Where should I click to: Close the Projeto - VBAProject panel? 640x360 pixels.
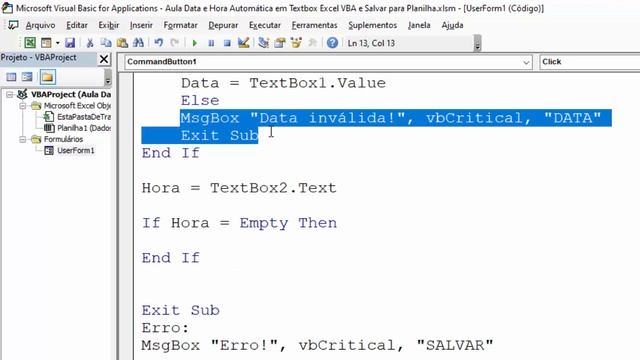coord(104,59)
